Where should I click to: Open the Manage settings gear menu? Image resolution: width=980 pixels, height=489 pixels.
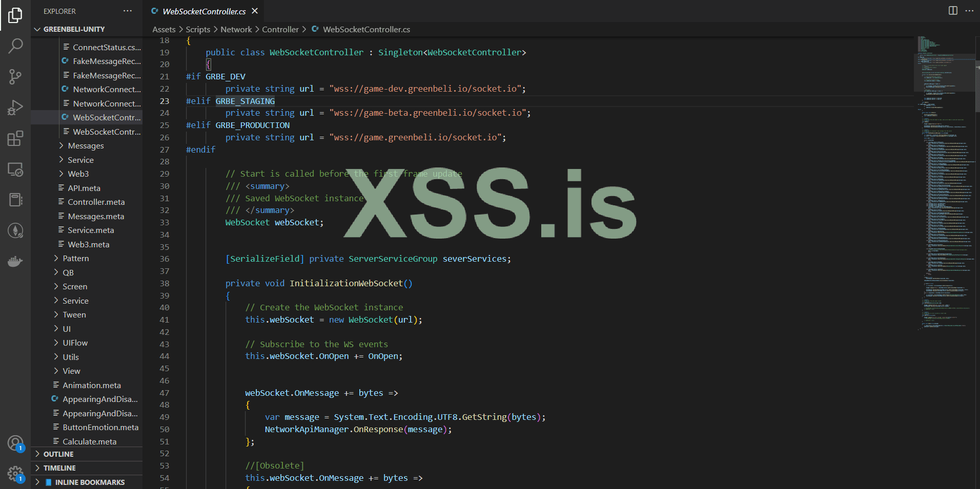click(15, 474)
